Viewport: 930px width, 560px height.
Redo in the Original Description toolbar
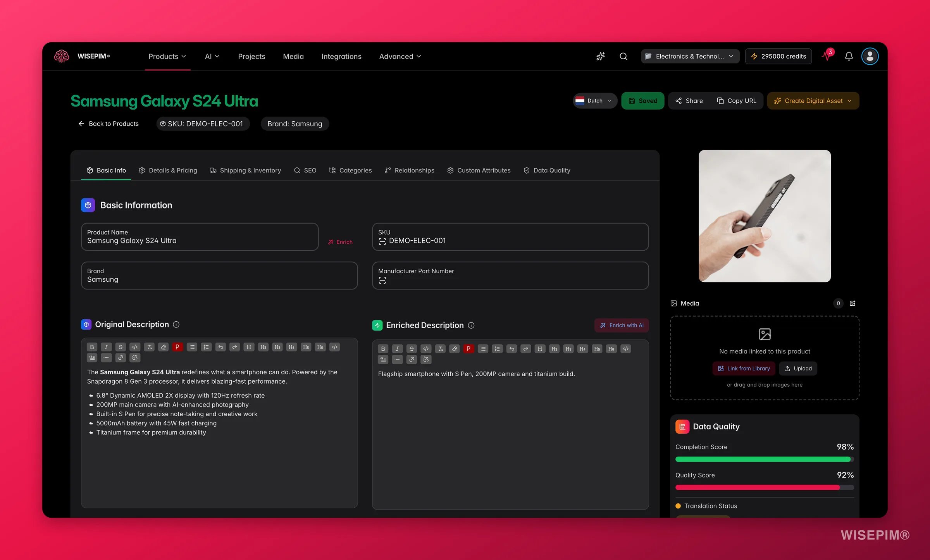pyautogui.click(x=234, y=347)
